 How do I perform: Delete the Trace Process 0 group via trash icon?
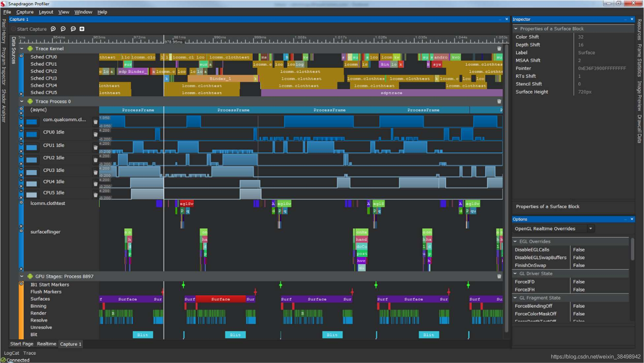pos(499,101)
